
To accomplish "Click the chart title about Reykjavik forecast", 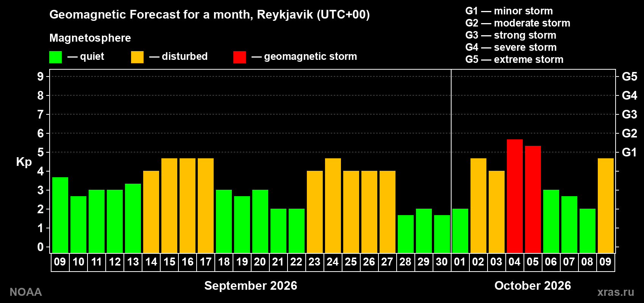I will tap(209, 15).
